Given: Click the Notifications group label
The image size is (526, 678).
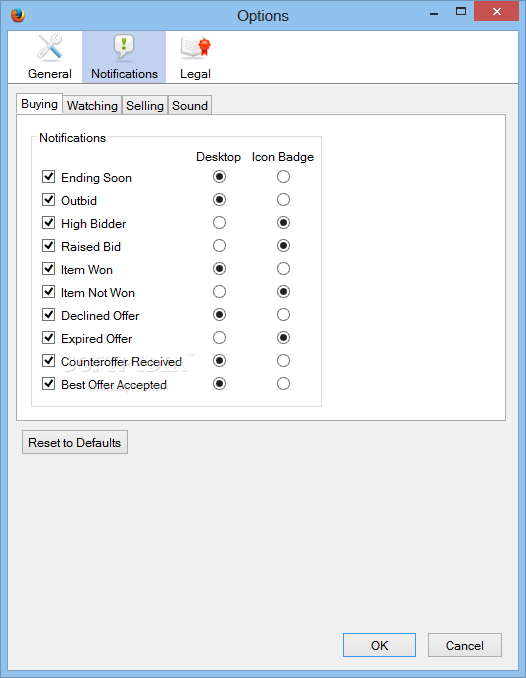Looking at the screenshot, I should point(72,138).
